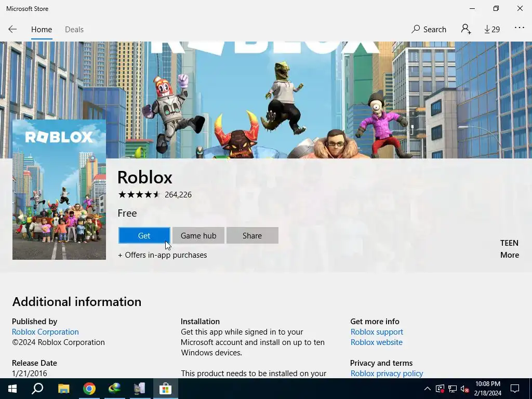
Task: Click the More link under TEEN rating
Action: tap(510, 255)
